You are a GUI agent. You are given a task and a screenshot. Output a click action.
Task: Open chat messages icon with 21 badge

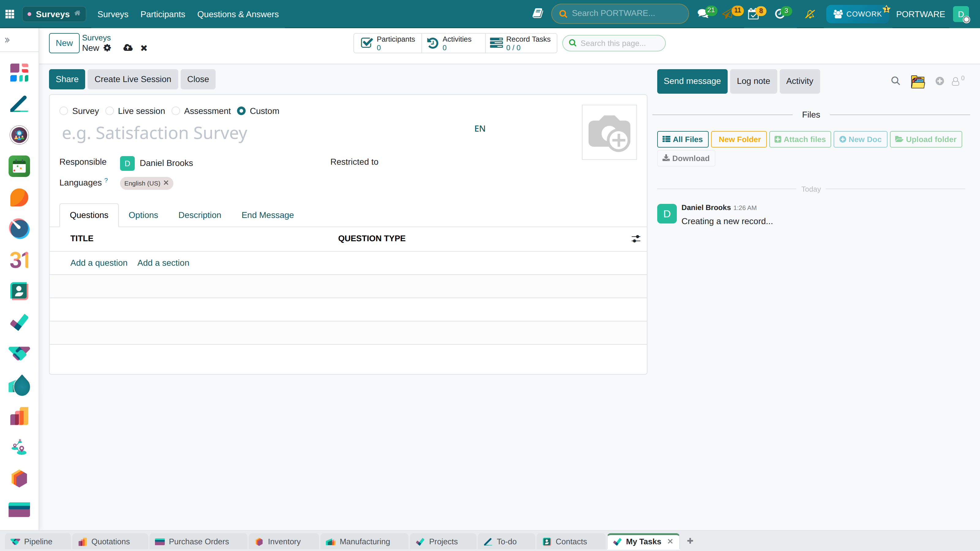click(x=703, y=14)
